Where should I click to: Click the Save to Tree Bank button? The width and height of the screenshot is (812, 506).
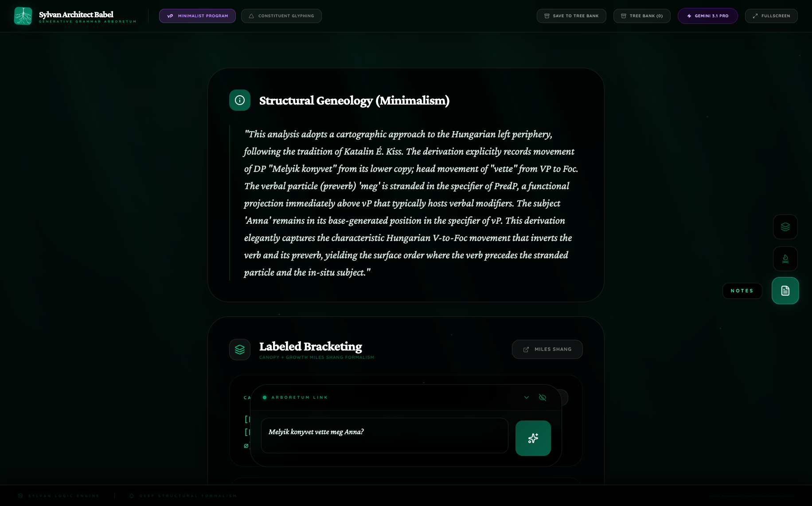click(571, 16)
